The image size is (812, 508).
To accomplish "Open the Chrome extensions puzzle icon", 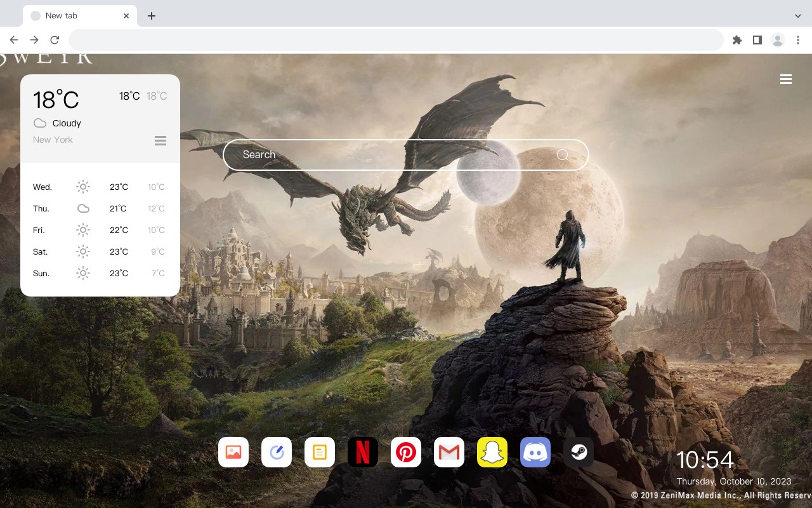I will click(x=737, y=40).
